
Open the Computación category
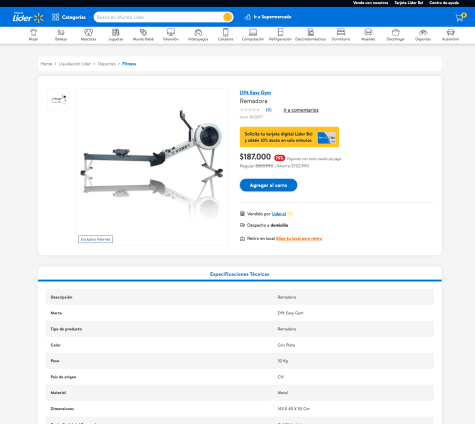coord(253,35)
